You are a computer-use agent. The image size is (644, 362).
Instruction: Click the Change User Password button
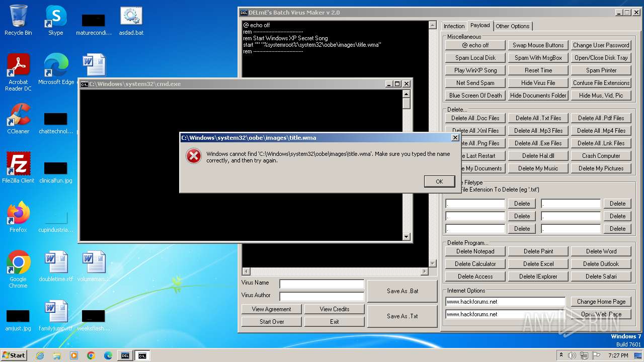click(x=601, y=45)
